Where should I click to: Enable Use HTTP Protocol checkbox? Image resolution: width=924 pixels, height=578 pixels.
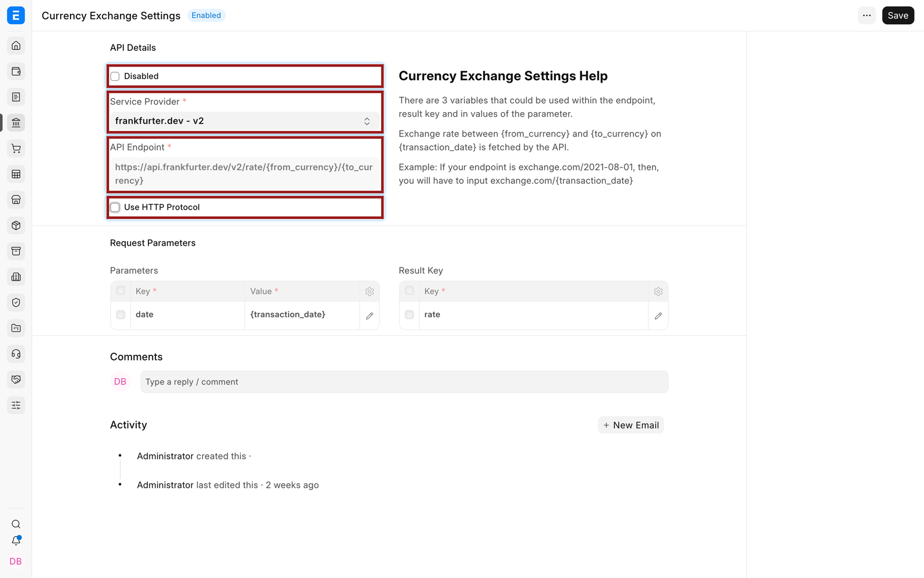coord(115,208)
